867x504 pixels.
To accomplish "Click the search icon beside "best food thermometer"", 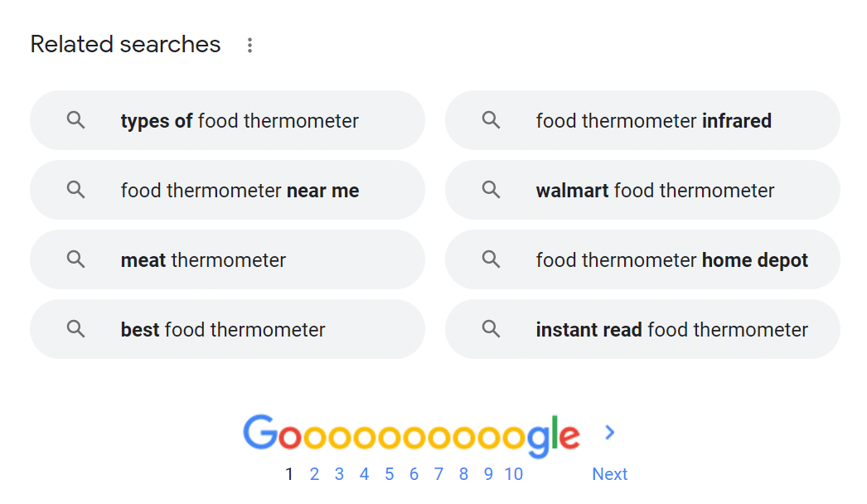I will (x=76, y=329).
